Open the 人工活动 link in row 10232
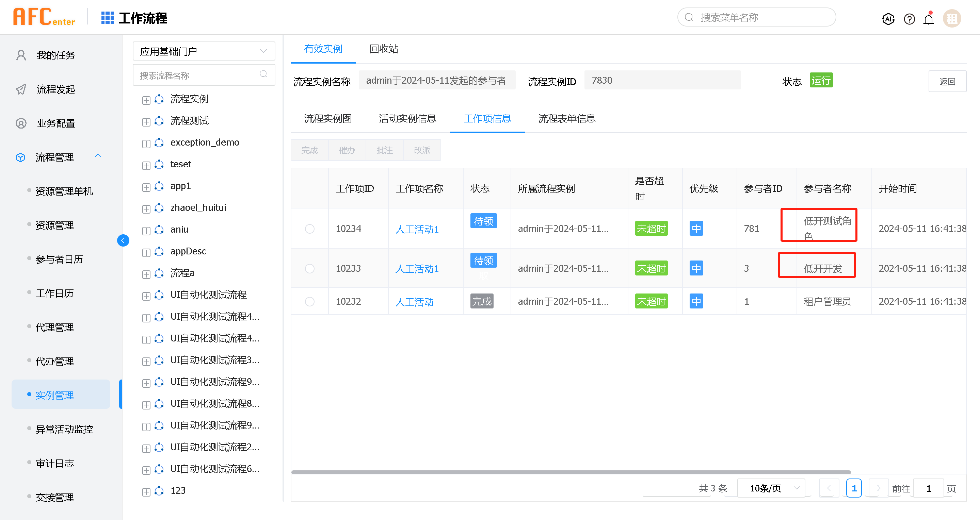 [x=414, y=302]
